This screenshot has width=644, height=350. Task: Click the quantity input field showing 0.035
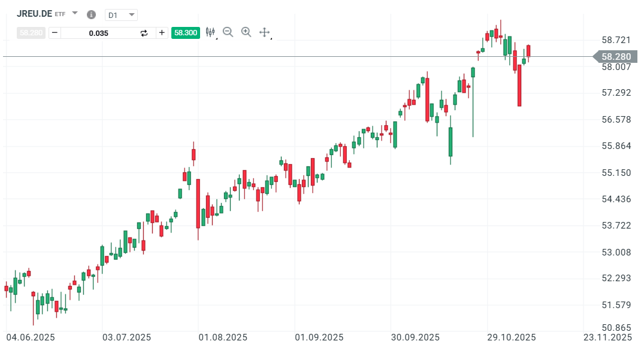pyautogui.click(x=99, y=32)
